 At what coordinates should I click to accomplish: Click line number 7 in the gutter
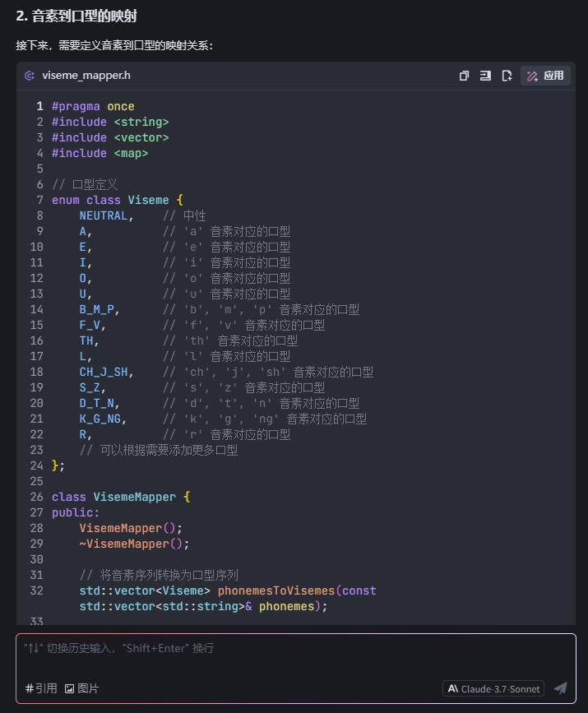39,200
